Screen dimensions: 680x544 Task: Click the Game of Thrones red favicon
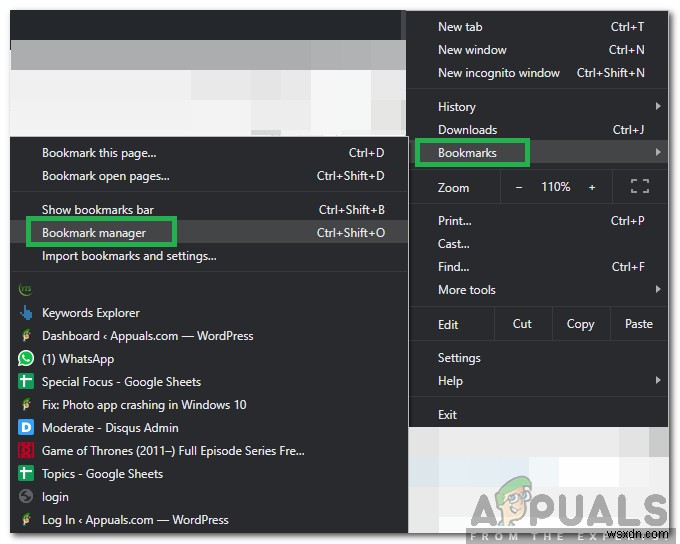coord(26,450)
